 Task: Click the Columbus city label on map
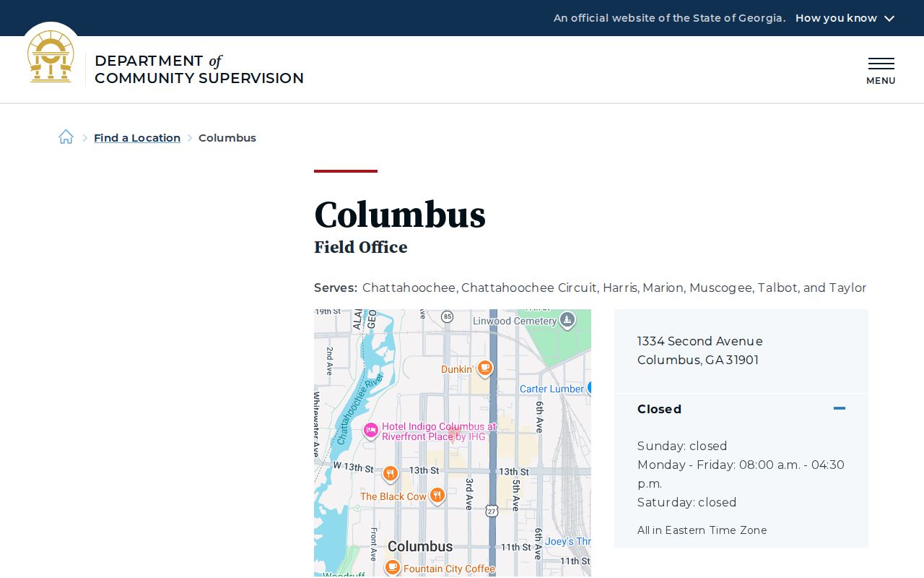coord(420,546)
